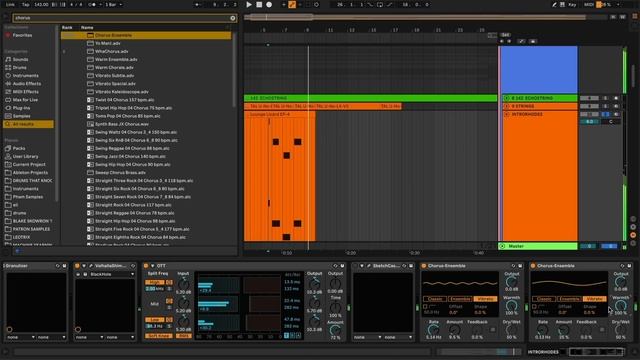This screenshot has height=360, width=640.
Task: Unfold the Master track
Action: tap(502, 246)
